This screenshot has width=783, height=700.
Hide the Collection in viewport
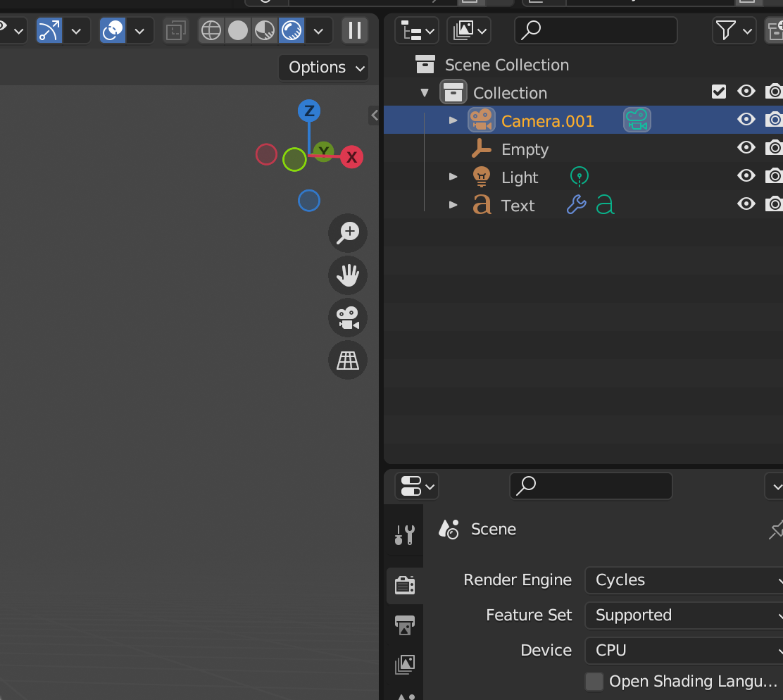(746, 92)
